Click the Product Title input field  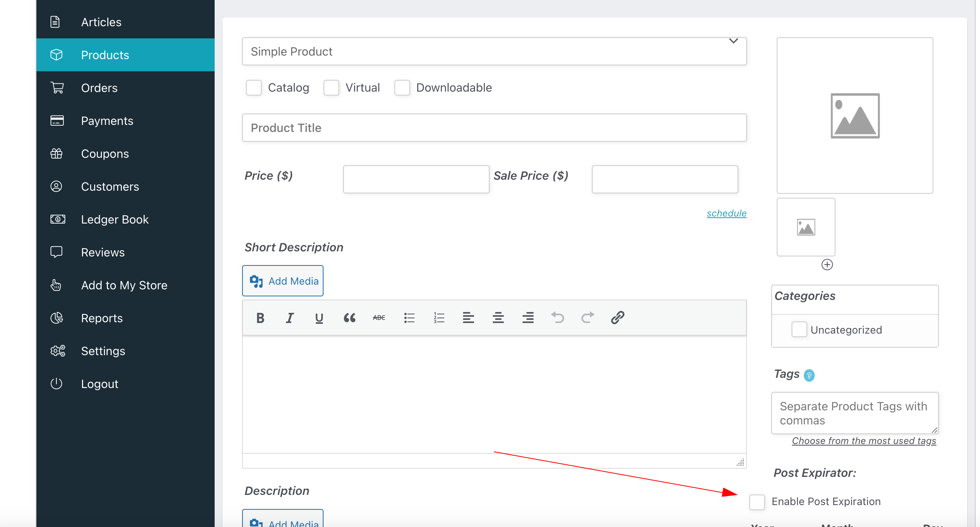point(494,128)
